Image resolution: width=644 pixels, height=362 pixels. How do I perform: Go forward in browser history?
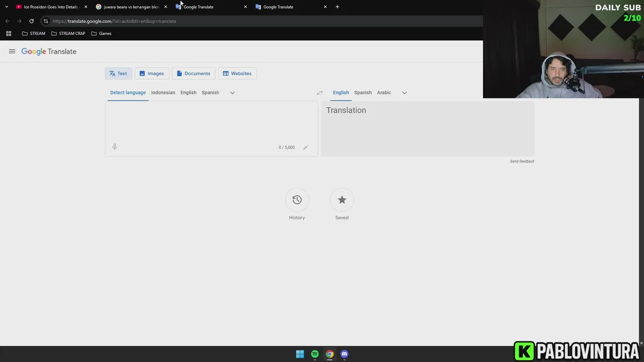(x=19, y=21)
